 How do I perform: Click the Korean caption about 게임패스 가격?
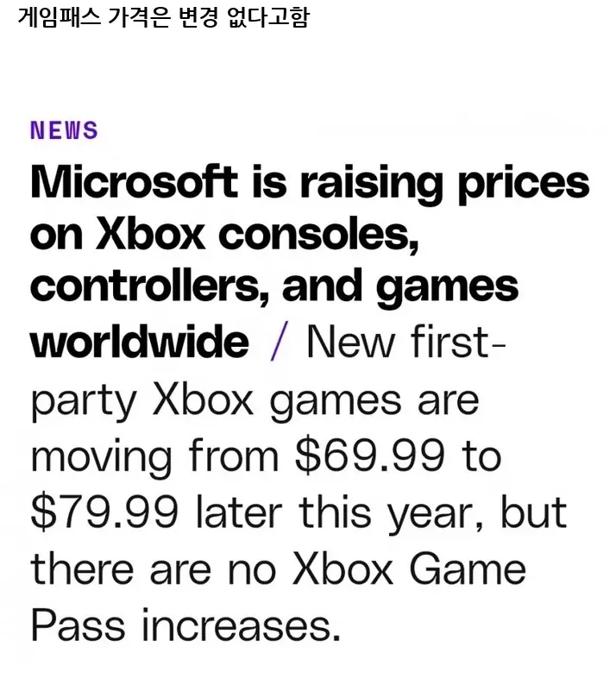[163, 17]
